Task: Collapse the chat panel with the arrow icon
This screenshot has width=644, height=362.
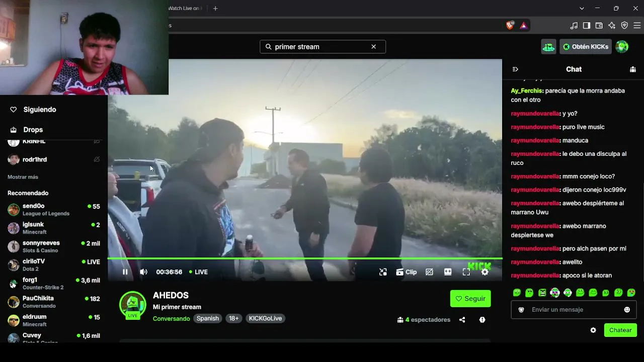Action: tap(515, 69)
